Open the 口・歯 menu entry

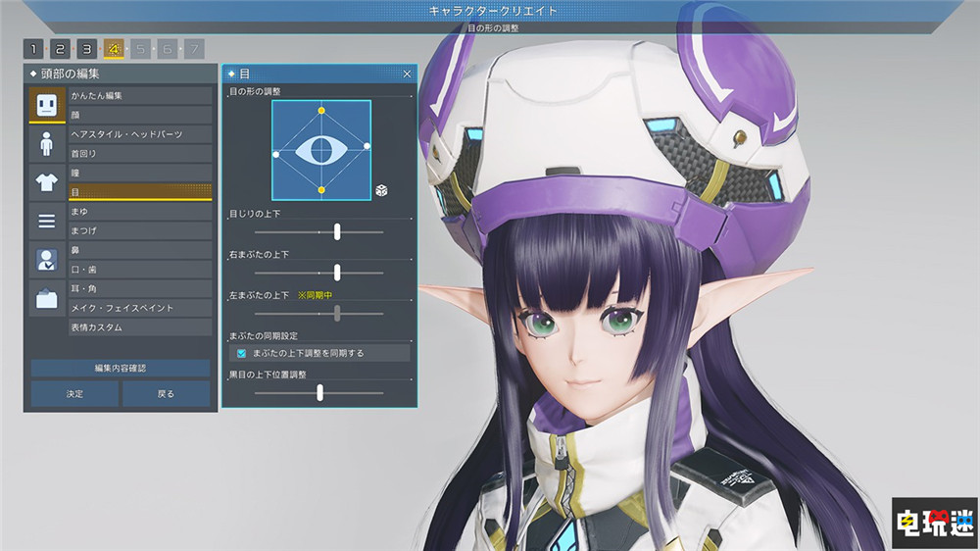tap(140, 270)
